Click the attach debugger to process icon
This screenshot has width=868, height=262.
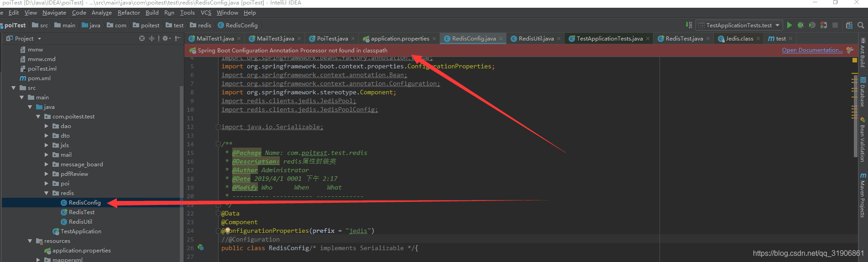point(824,25)
